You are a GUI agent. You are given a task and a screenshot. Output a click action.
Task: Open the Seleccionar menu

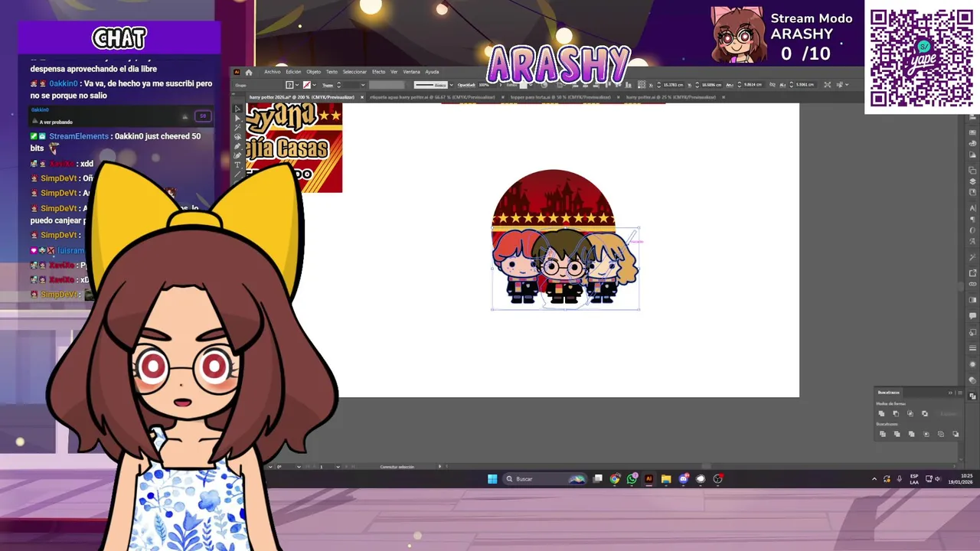pos(354,72)
